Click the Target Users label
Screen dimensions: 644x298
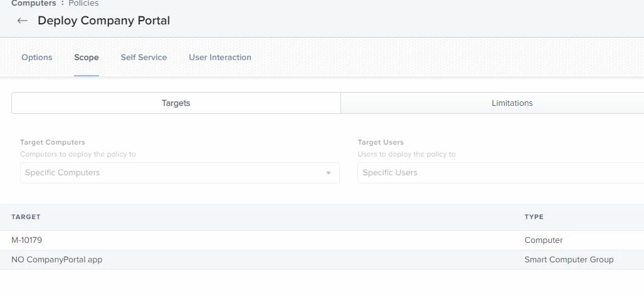pos(381,142)
